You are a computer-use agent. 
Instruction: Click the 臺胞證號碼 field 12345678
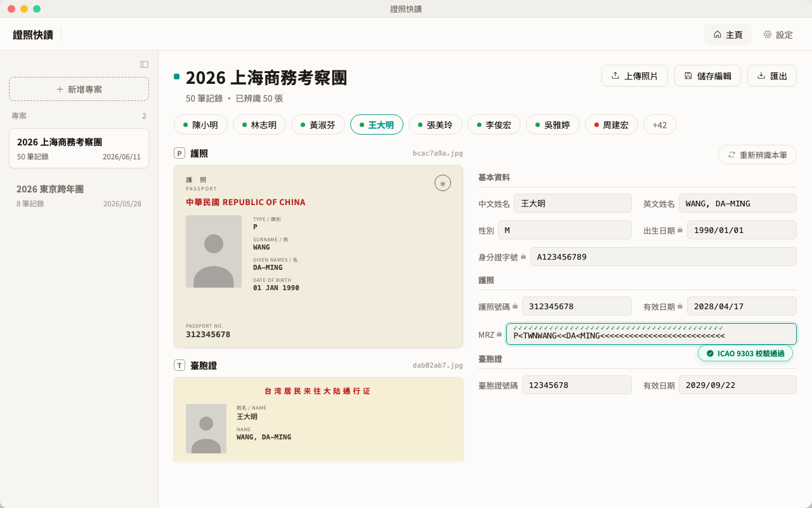pos(577,385)
